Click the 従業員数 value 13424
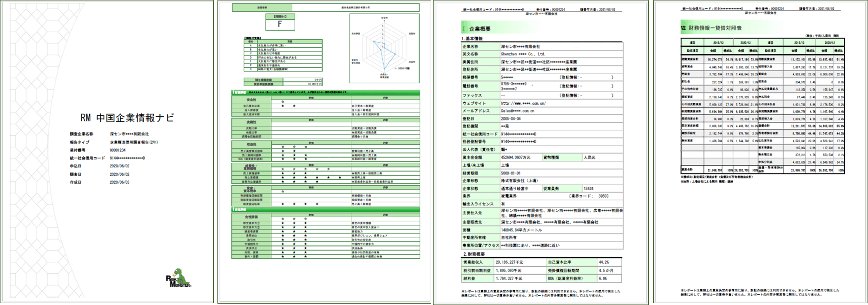The height and width of the screenshot is (305, 868). point(588,189)
